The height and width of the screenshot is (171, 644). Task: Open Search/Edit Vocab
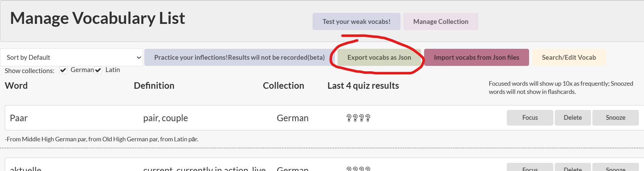click(569, 57)
